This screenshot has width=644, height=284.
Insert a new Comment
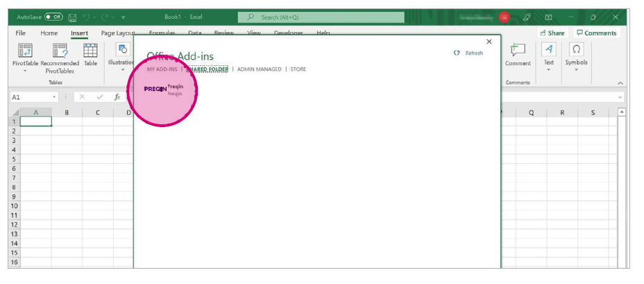[518, 55]
